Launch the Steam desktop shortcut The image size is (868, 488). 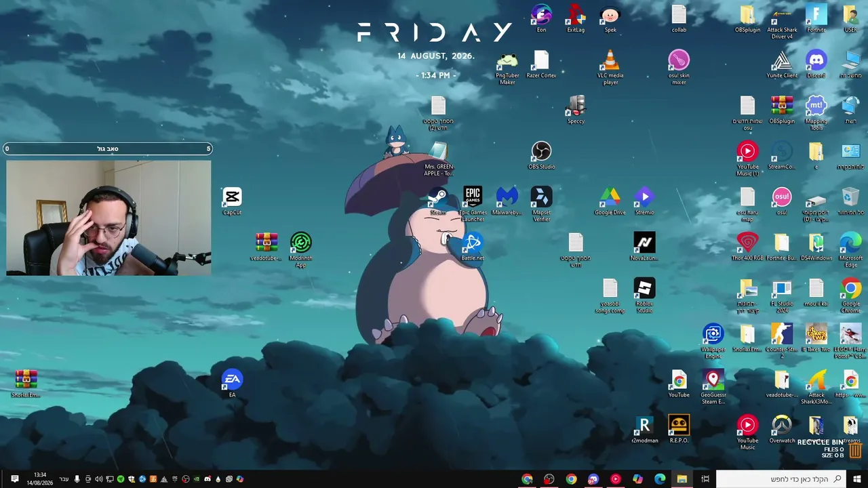point(438,201)
